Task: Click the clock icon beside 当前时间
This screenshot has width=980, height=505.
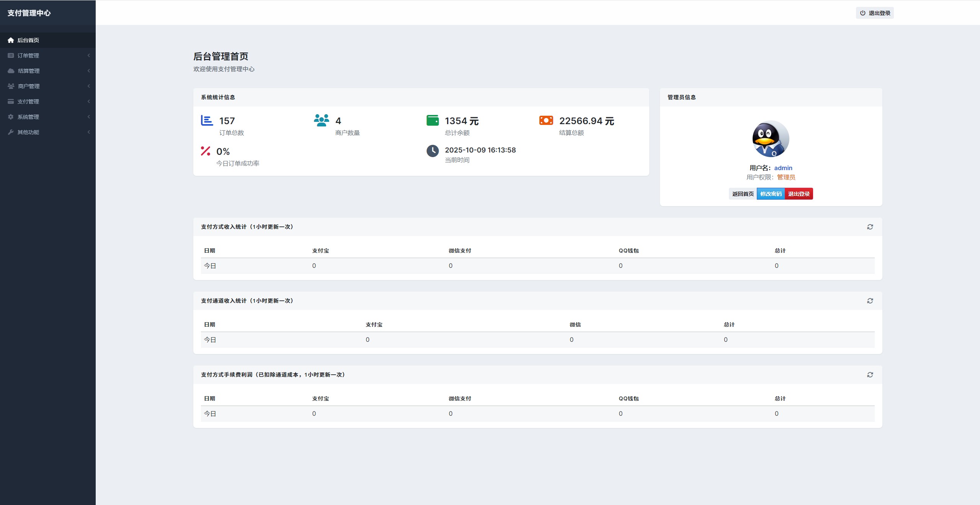Action: click(x=433, y=151)
